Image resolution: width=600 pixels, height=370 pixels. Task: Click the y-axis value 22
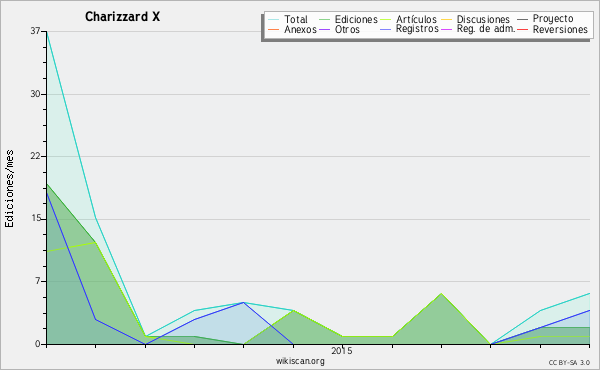[x=35, y=156]
